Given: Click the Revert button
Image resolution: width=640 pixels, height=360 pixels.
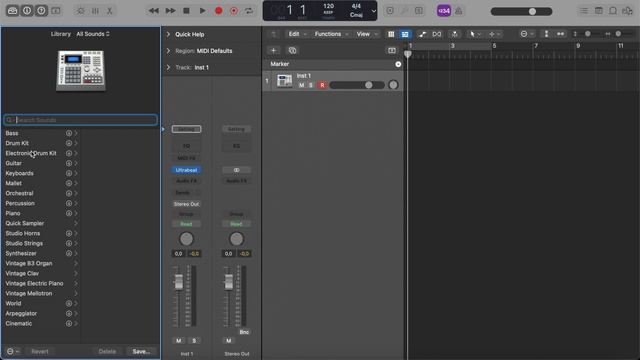Looking at the screenshot, I should click(x=40, y=351).
